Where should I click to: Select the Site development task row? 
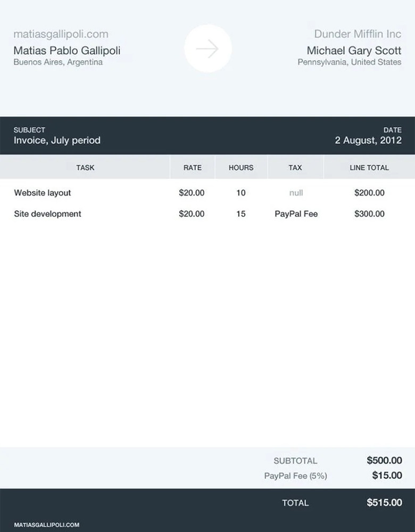[48, 214]
